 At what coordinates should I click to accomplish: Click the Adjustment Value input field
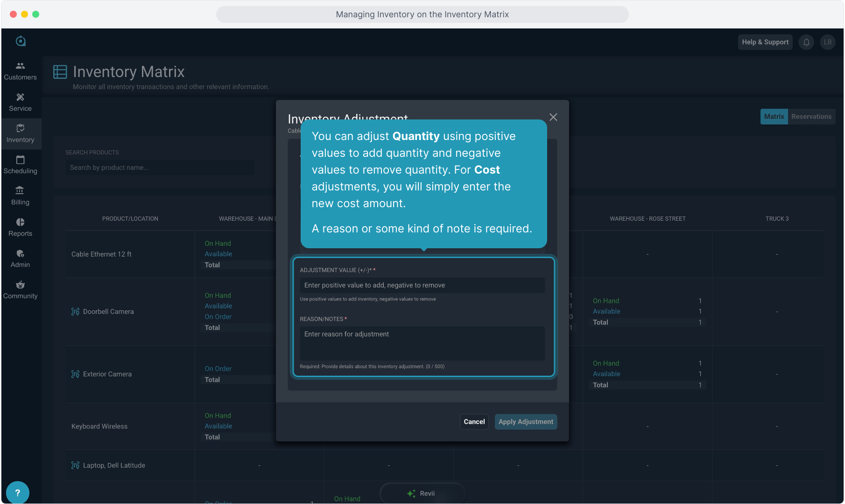tap(422, 285)
